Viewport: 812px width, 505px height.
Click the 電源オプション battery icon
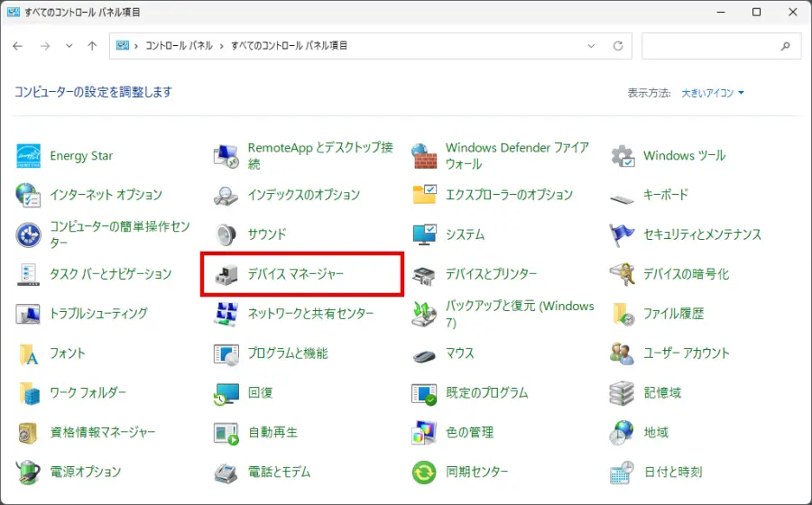29,472
